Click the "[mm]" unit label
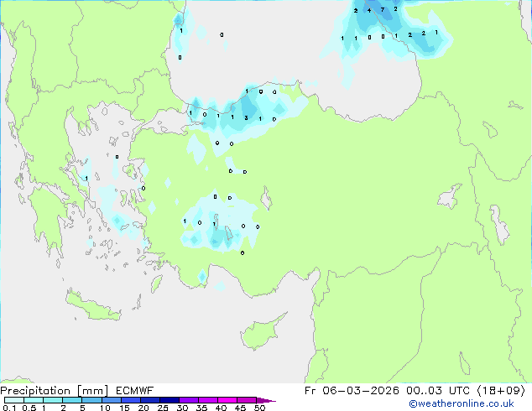 point(92,391)
